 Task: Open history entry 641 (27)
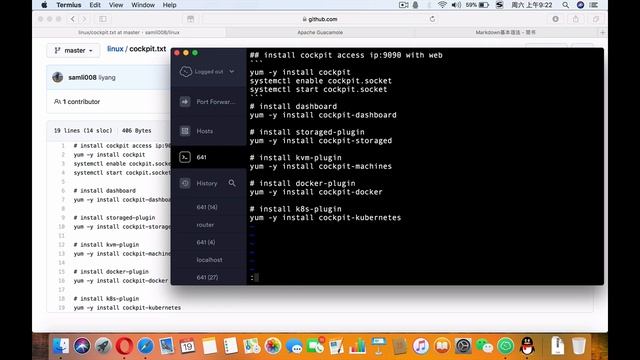coord(207,278)
